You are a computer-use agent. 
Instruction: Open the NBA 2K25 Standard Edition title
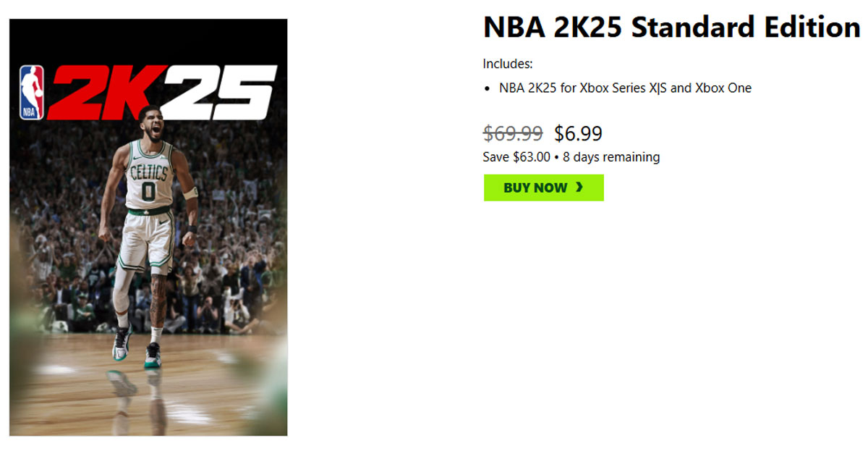[x=671, y=28]
